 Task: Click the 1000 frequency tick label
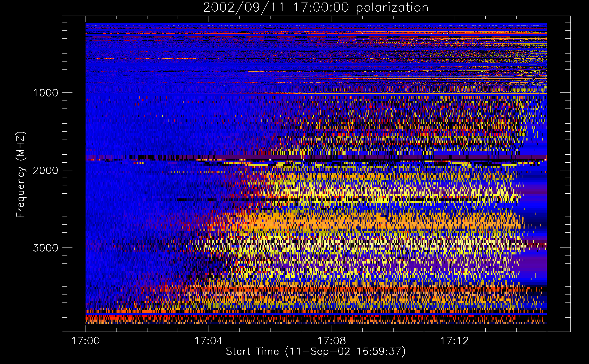46,93
